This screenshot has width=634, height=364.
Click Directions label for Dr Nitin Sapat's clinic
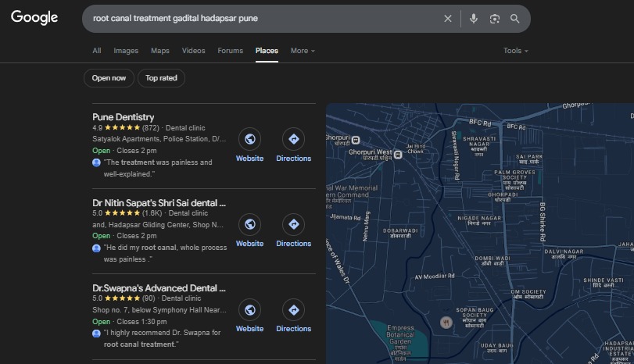(x=294, y=244)
